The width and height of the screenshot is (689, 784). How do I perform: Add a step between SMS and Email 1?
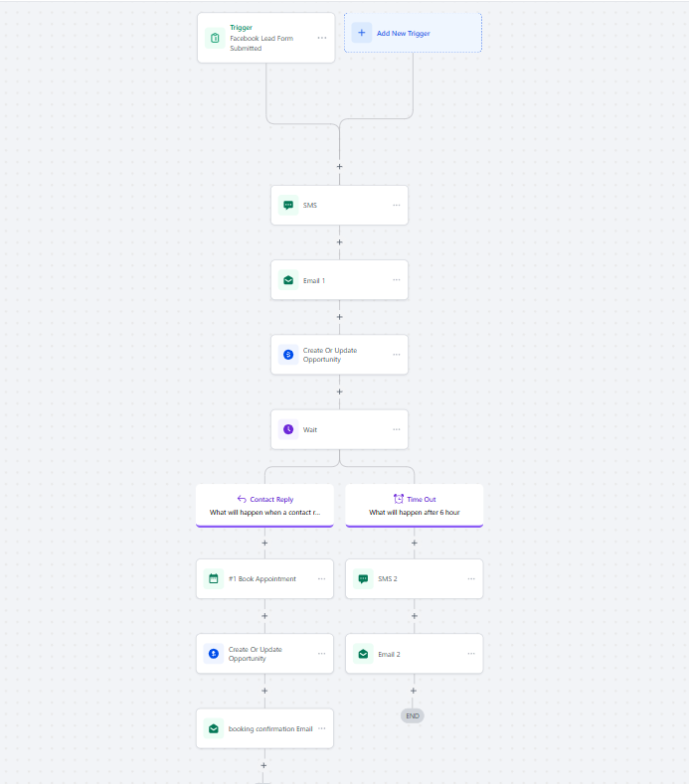click(339, 242)
